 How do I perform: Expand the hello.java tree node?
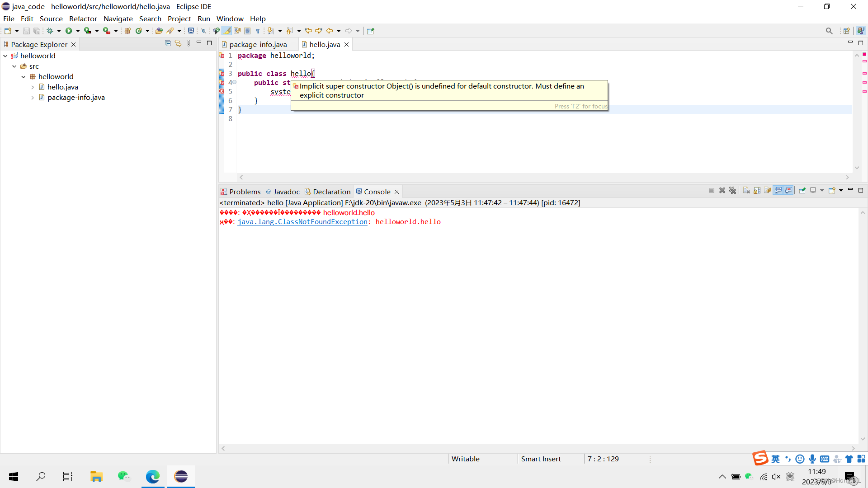coord(33,87)
